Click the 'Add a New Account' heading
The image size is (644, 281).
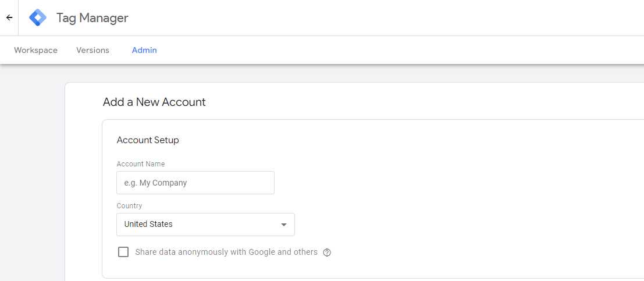pyautogui.click(x=154, y=102)
